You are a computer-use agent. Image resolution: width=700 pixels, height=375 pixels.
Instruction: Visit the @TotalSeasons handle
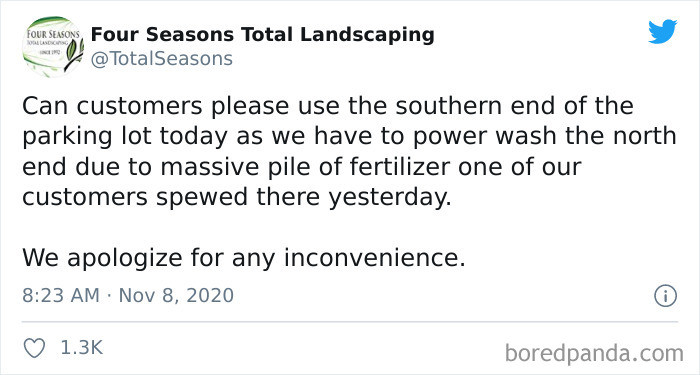(x=162, y=59)
